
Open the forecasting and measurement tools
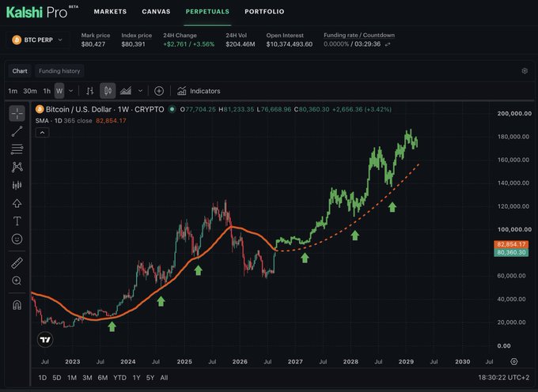tap(17, 185)
